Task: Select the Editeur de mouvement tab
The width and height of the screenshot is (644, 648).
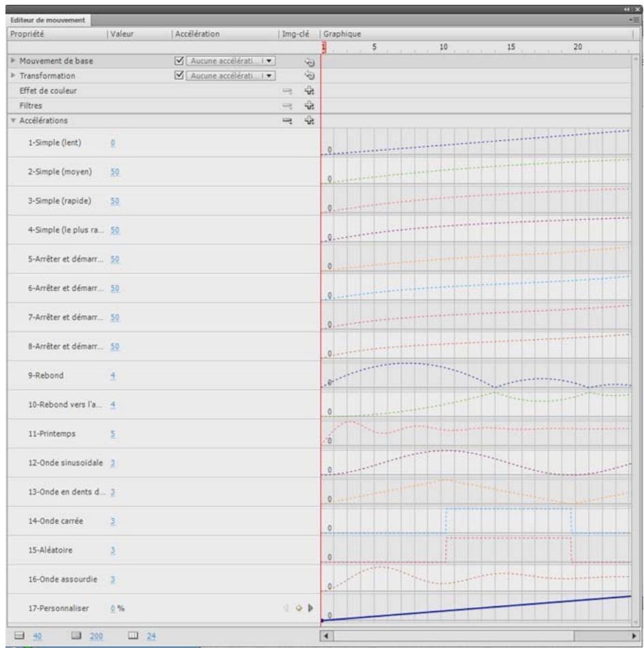Action: coord(48,20)
